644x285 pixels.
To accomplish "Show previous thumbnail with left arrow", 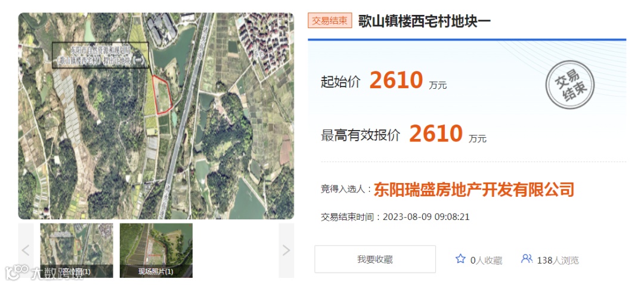I will [x=26, y=250].
